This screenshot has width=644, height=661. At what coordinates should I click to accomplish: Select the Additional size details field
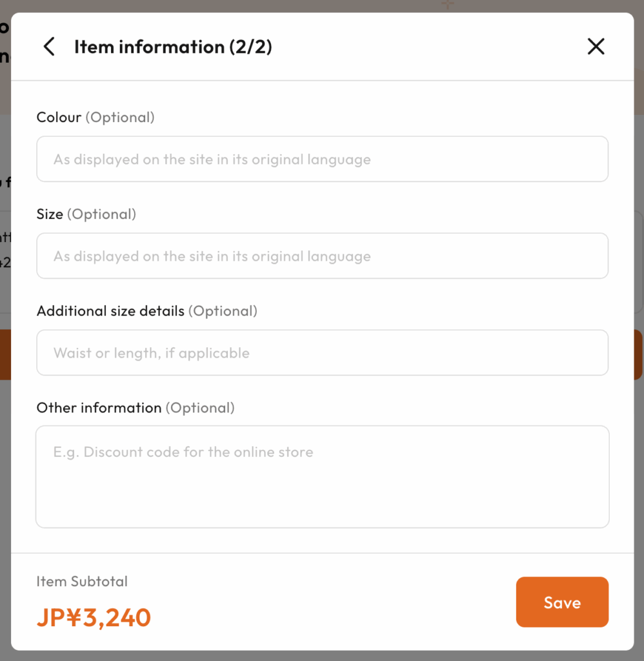(x=322, y=353)
